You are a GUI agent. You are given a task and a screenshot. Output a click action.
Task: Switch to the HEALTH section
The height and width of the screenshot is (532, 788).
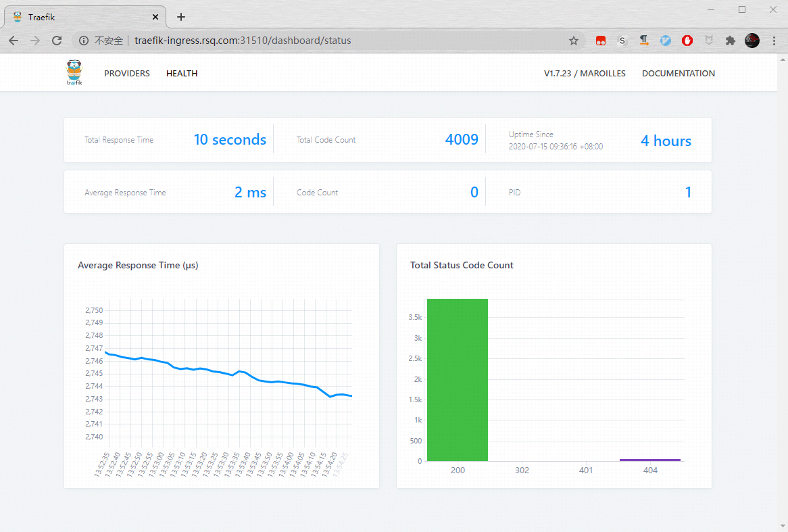pyautogui.click(x=181, y=73)
